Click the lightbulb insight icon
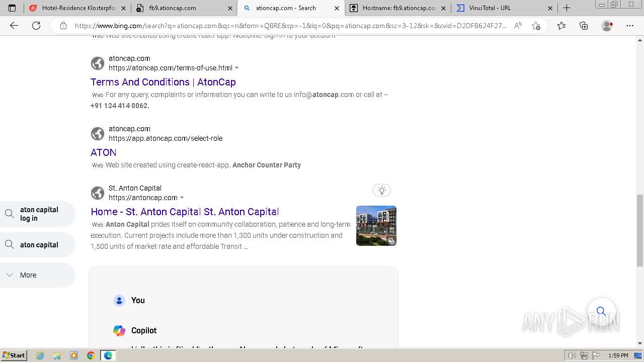Screen dimensions: 644x362 pyautogui.click(x=382, y=190)
